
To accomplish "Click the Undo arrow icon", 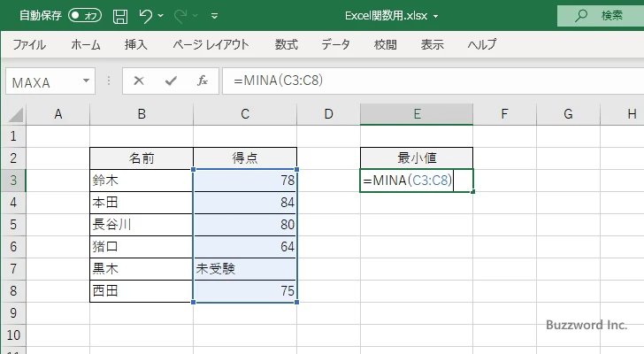I will [x=145, y=16].
